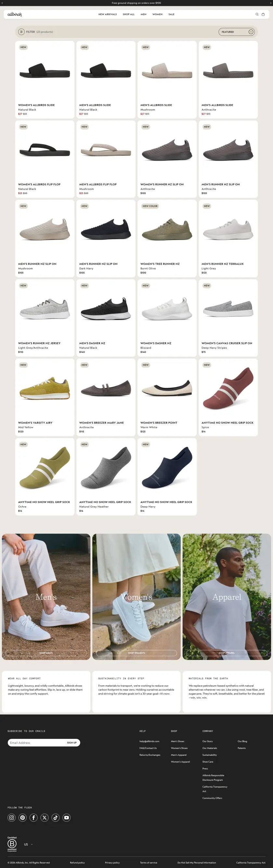Click the Shop Men's button

pos(46,653)
